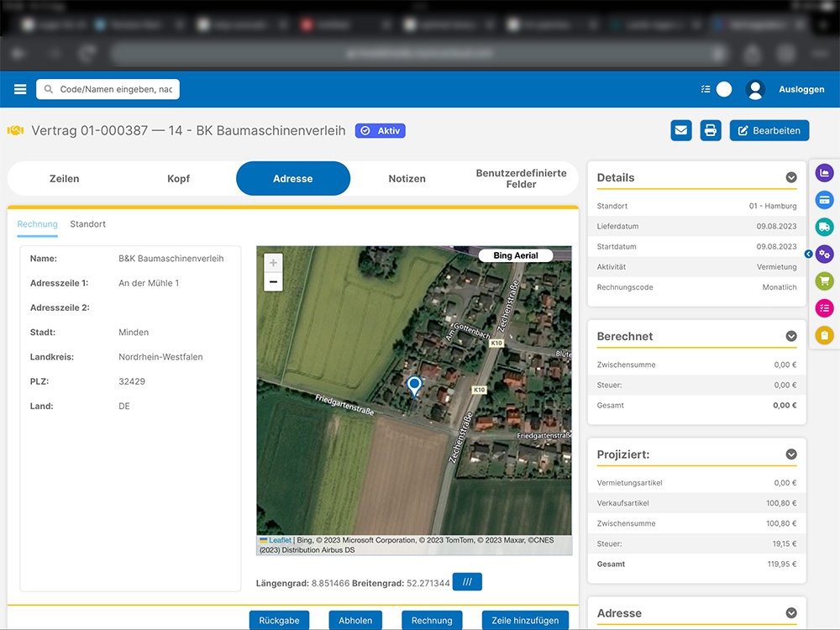Click the Rechnung button at the bottom
This screenshot has height=630, width=840.
(432, 621)
